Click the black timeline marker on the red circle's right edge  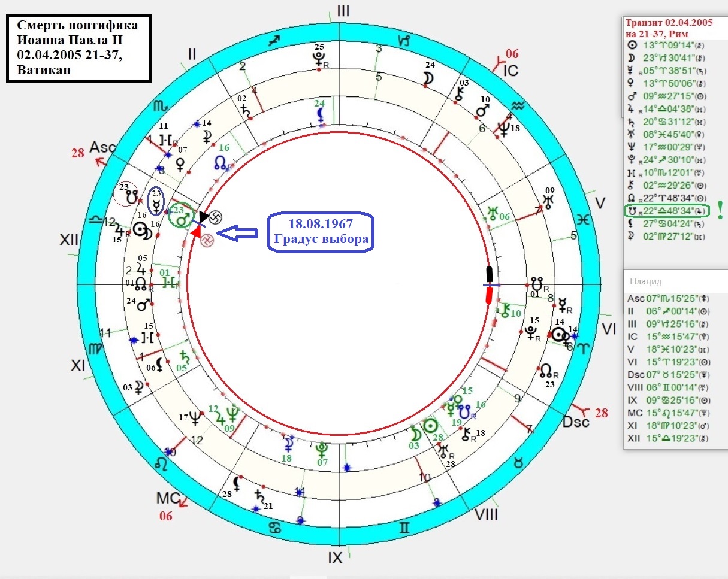click(x=489, y=274)
